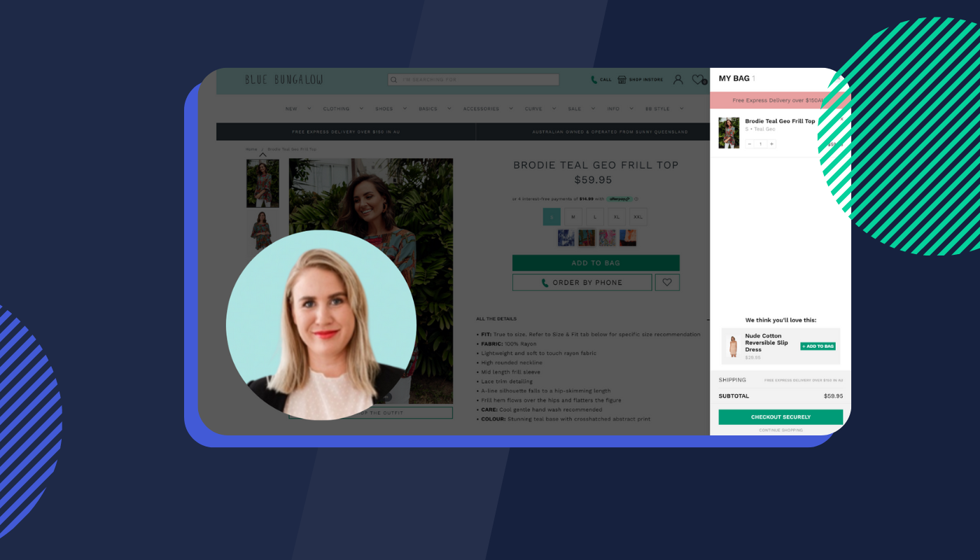The height and width of the screenshot is (560, 980).
Task: Open the SALE menu item
Action: (575, 108)
